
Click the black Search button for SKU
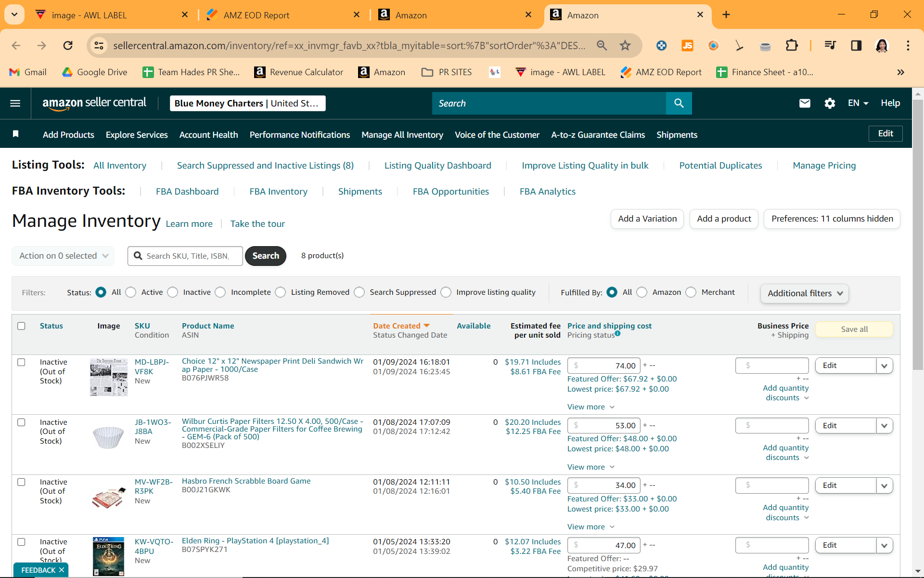pyautogui.click(x=266, y=256)
